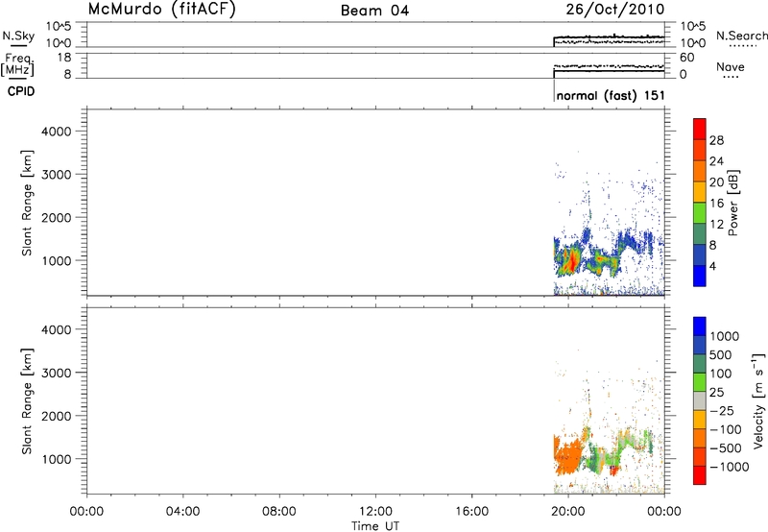Click the 'Slant Range [km]' label of velocity panel
Image resolution: width=768 pixels, height=532 pixels.
27,401
